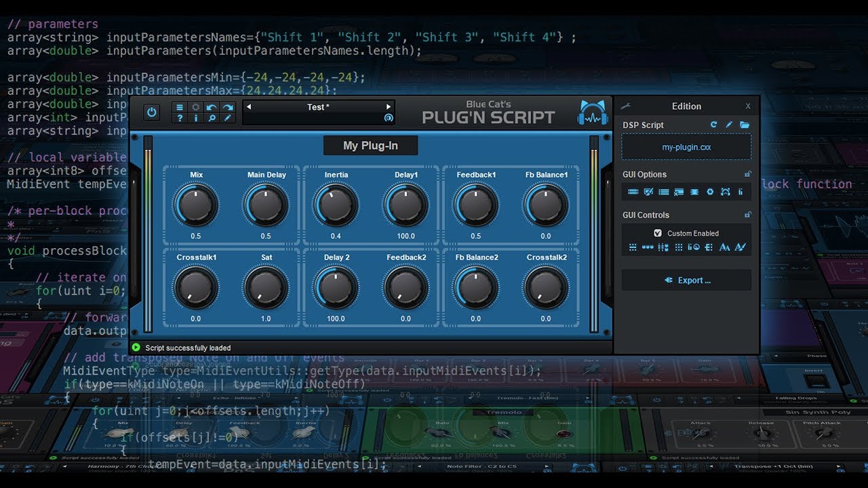Click the GUI Options list-layout icon
The image size is (868, 488).
[x=664, y=192]
